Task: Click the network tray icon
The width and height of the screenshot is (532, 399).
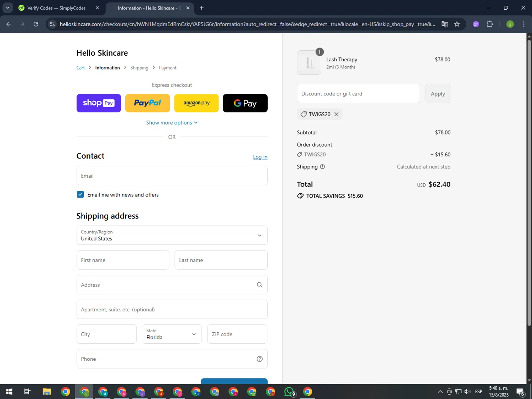Action: click(458, 392)
